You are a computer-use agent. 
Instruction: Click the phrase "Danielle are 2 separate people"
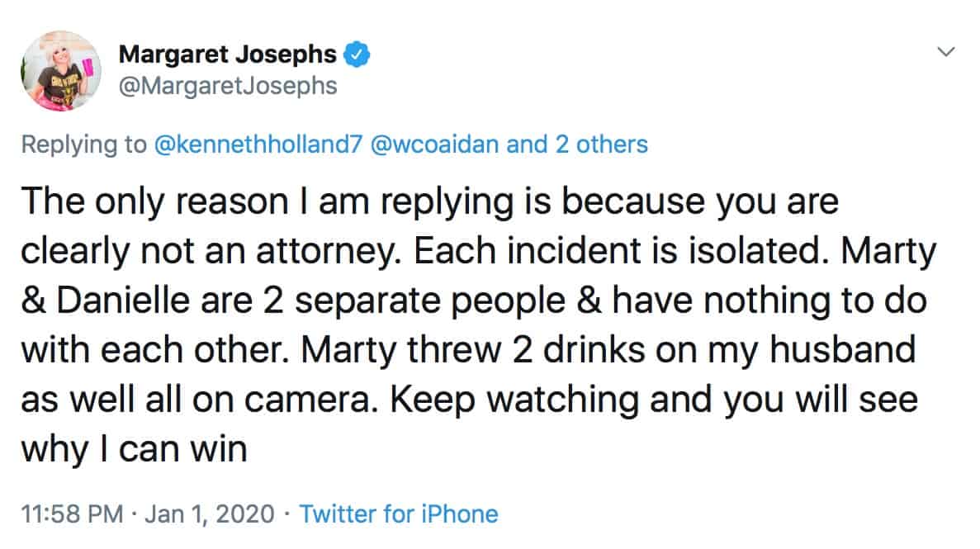[x=311, y=301]
